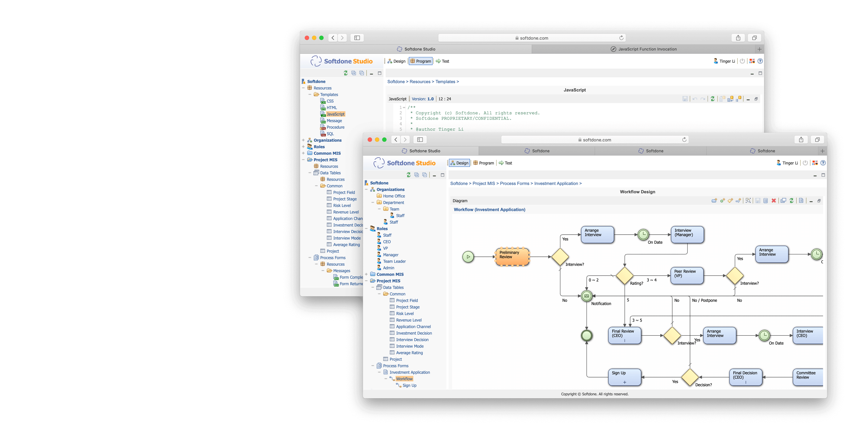Open help in the front Softdone window

[x=823, y=163]
